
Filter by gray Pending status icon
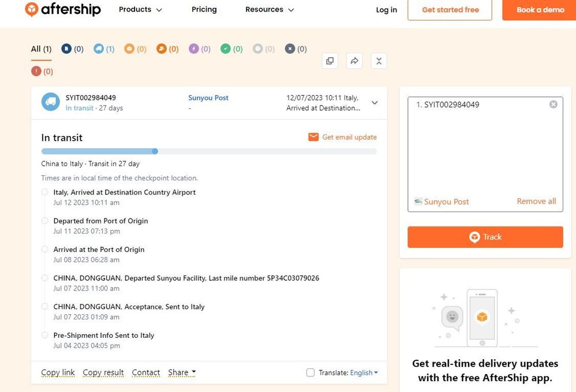tap(258, 48)
